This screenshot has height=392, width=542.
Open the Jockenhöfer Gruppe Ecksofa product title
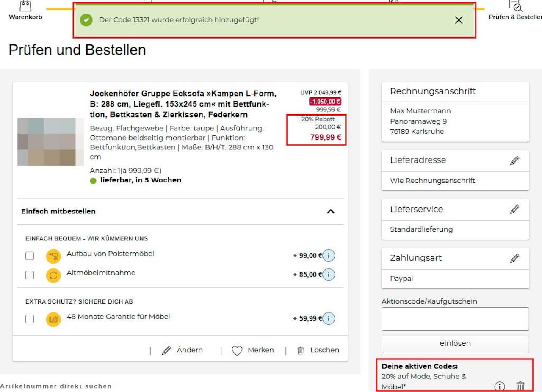coord(183,104)
